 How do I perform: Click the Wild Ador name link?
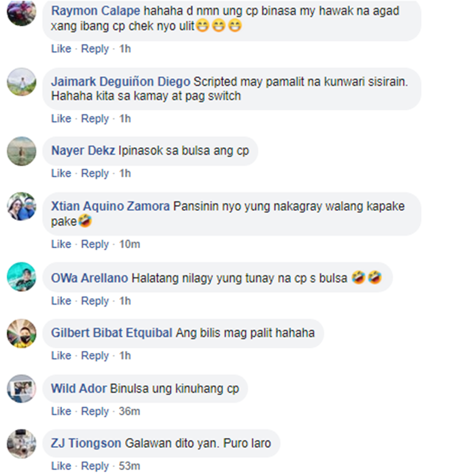click(79, 389)
